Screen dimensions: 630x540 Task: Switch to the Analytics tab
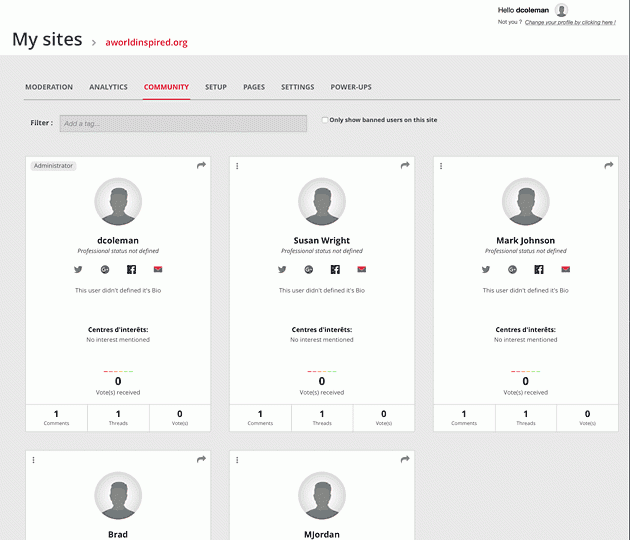(108, 87)
